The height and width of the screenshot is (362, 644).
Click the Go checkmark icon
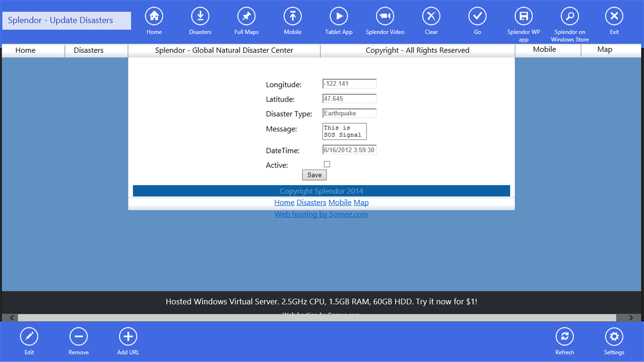tap(477, 17)
